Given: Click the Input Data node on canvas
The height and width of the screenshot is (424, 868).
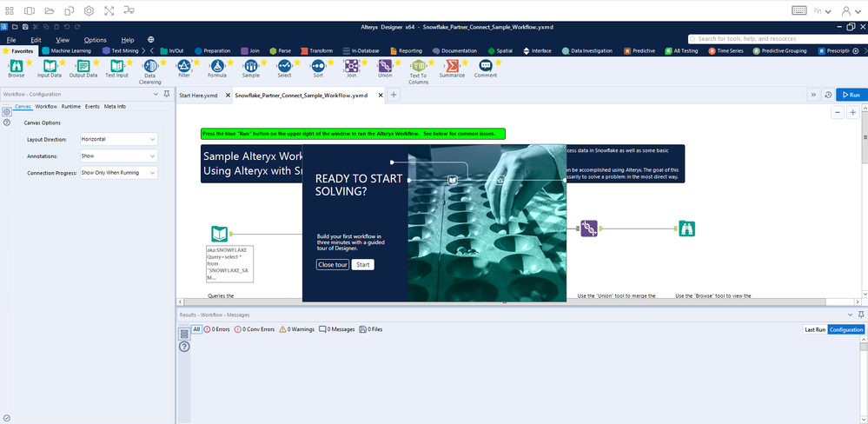Looking at the screenshot, I should [219, 234].
